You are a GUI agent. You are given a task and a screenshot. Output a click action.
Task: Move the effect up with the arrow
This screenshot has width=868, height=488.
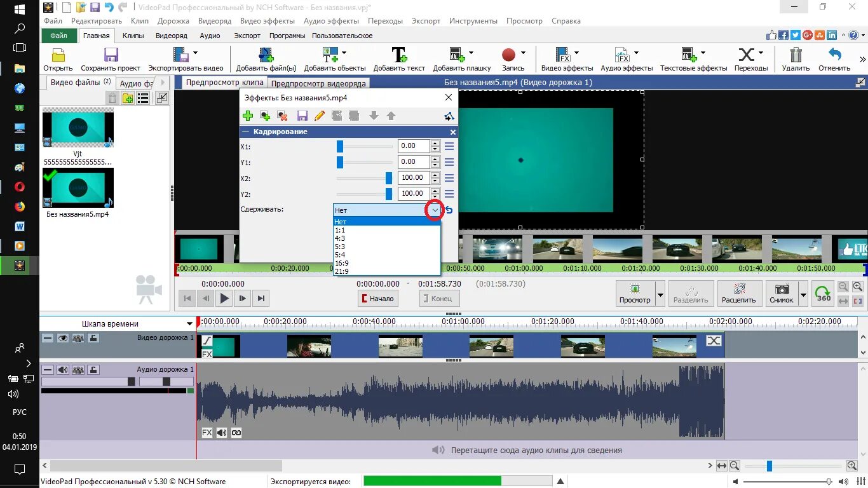click(391, 116)
